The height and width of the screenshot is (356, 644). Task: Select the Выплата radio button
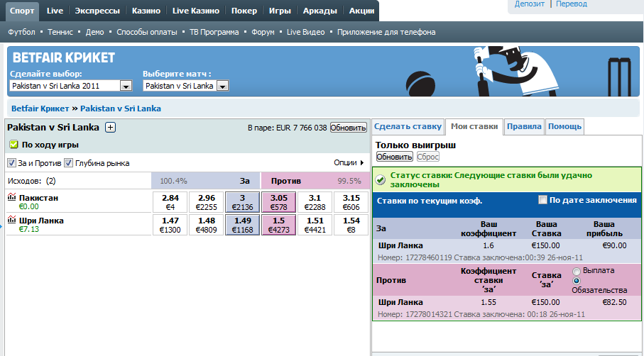(577, 271)
